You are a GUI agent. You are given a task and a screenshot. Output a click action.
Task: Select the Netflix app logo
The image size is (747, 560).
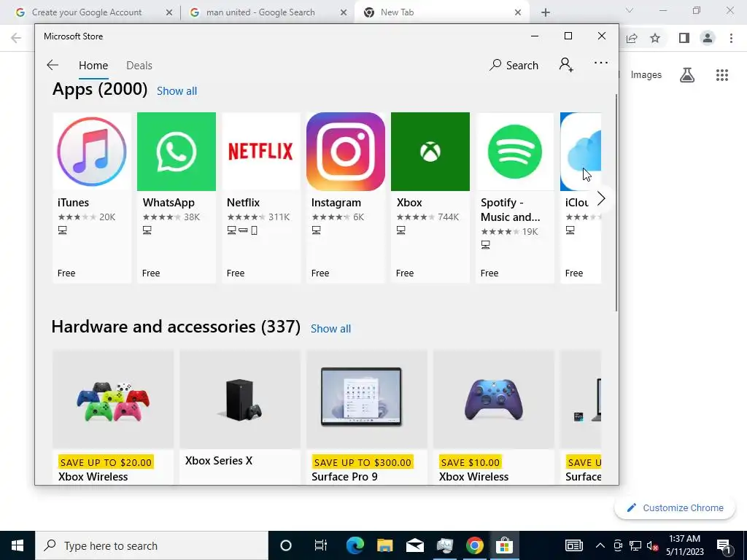click(x=260, y=152)
